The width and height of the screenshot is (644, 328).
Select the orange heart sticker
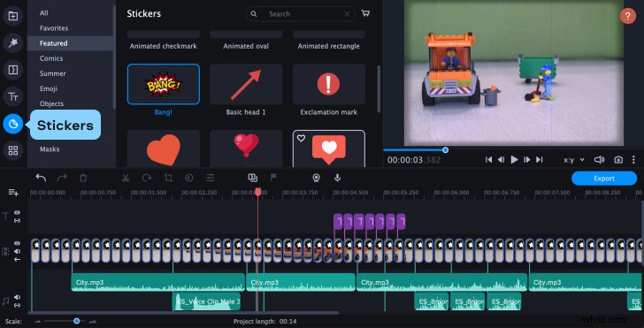tap(164, 149)
